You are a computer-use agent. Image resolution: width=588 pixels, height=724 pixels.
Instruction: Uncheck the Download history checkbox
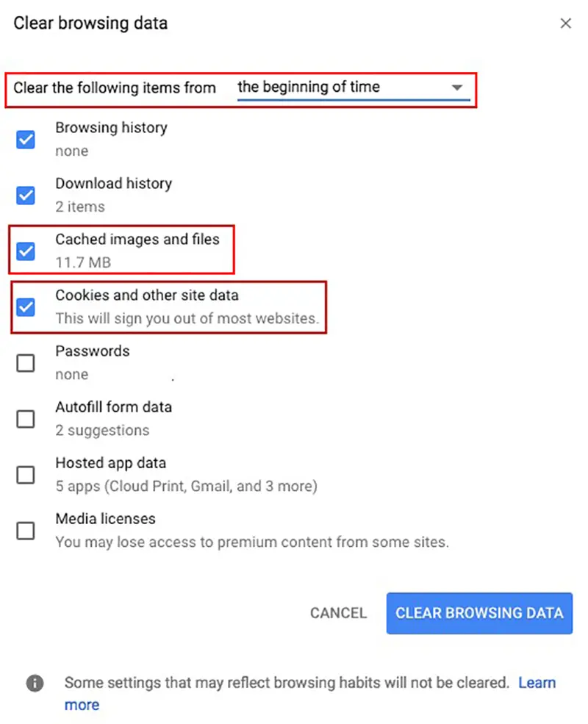(x=26, y=195)
